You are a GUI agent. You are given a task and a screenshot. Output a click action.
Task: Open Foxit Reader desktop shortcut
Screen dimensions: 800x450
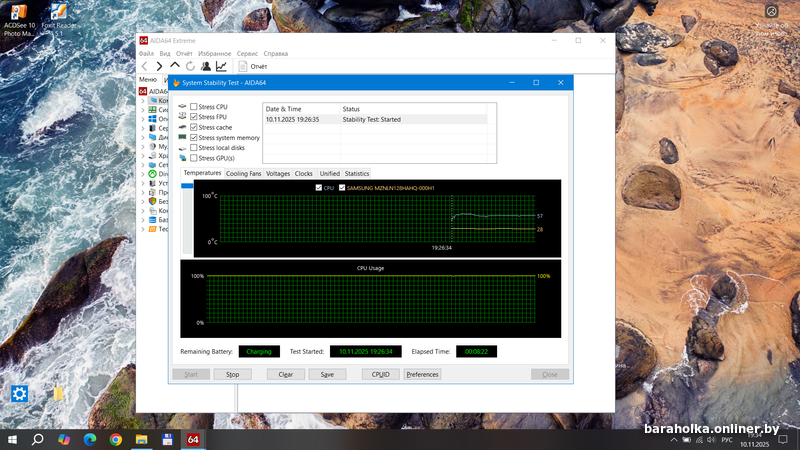pos(59,20)
